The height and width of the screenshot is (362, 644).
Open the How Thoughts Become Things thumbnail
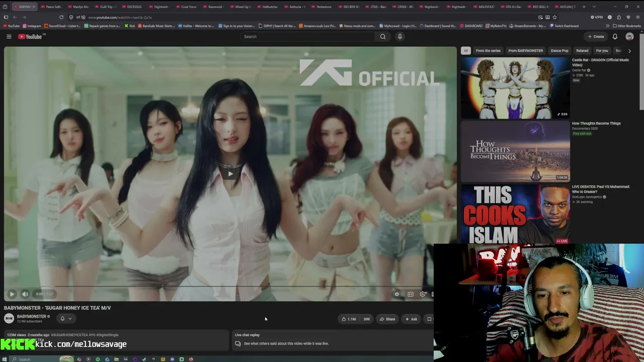515,151
